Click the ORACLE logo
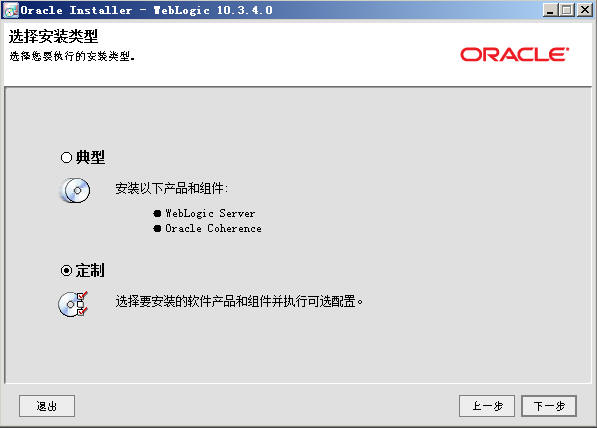The height and width of the screenshot is (428, 597). point(514,54)
